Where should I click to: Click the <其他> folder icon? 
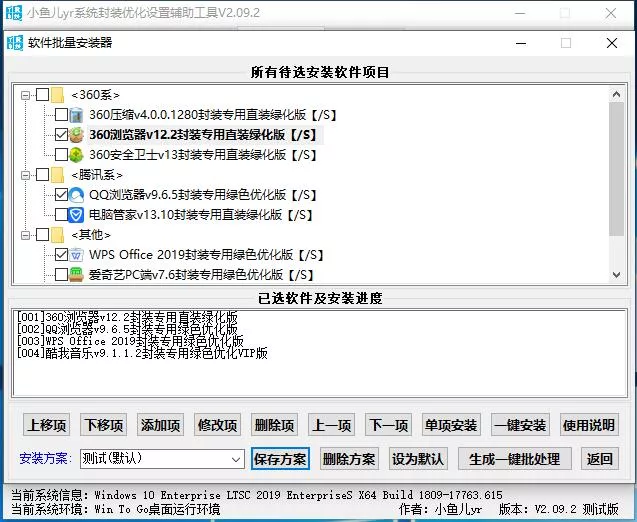tap(58, 235)
